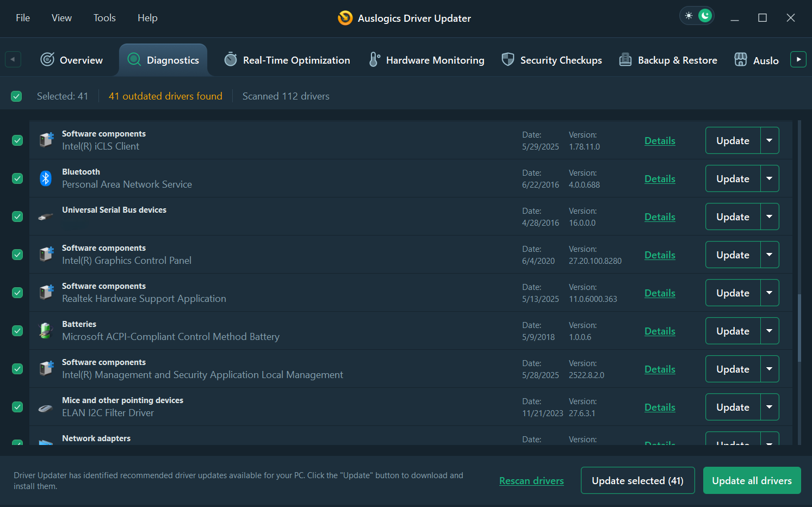Click the Update all drivers button
Screen dimensions: 812x507
pyautogui.click(x=752, y=480)
